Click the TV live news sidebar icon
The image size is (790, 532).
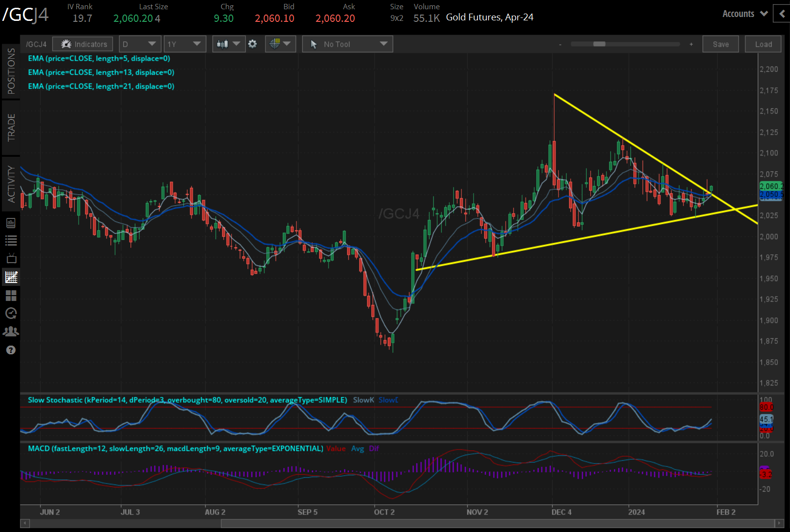tap(11, 258)
